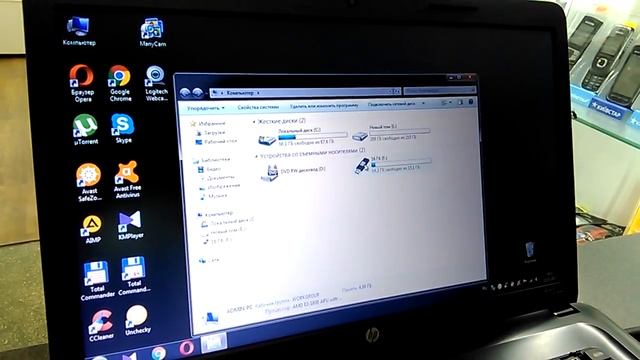This screenshot has width=640, height=360.
Task: Open the Logitech Webcam desktop shortcut
Action: pyautogui.click(x=156, y=83)
